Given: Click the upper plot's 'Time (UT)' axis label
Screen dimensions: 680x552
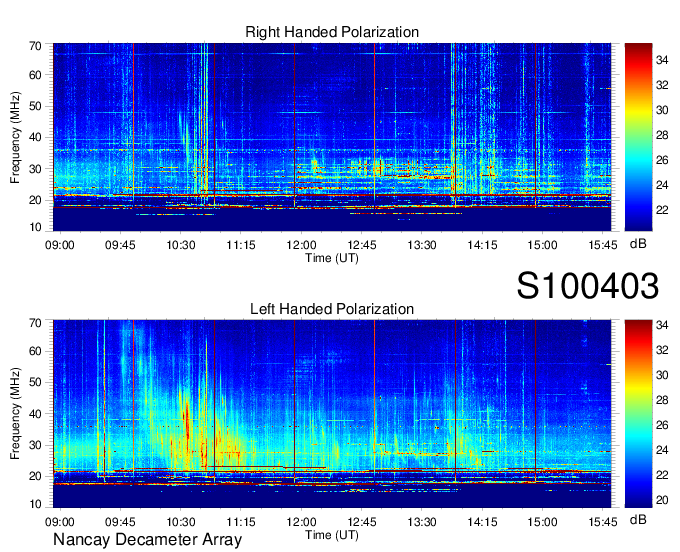Looking at the screenshot, I should click(x=332, y=258).
